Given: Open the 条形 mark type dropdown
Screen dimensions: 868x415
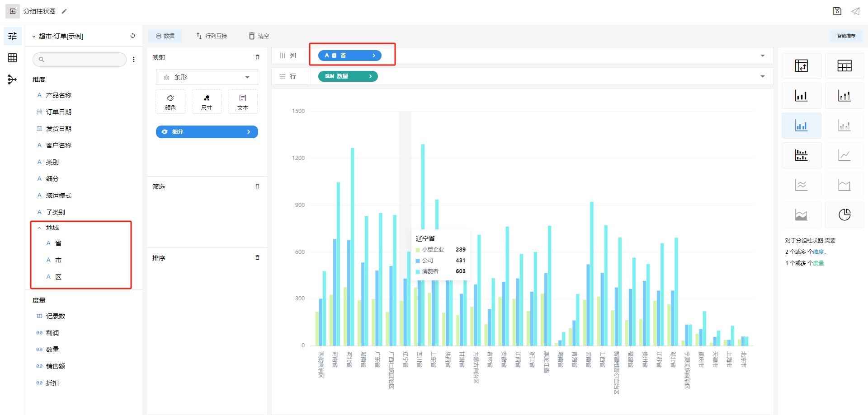Looking at the screenshot, I should (207, 77).
